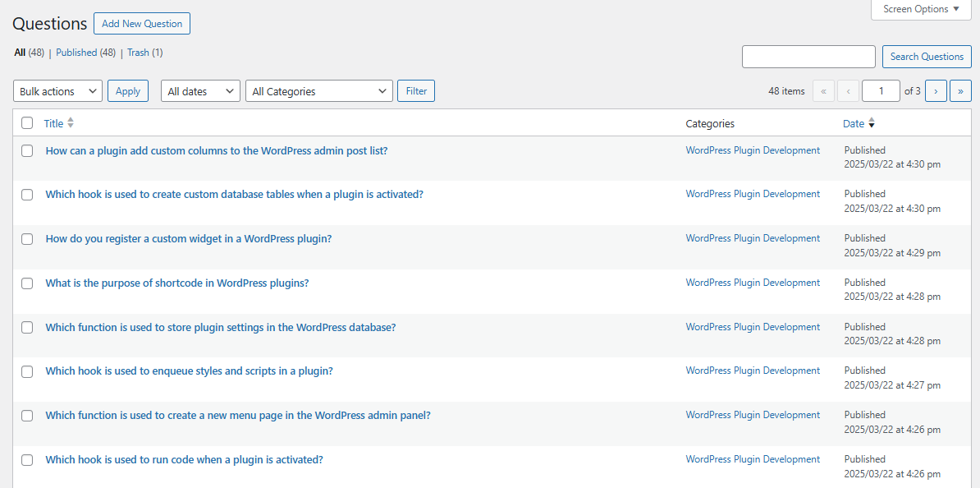Go to the next page arrow
980x488 pixels.
pyautogui.click(x=936, y=91)
